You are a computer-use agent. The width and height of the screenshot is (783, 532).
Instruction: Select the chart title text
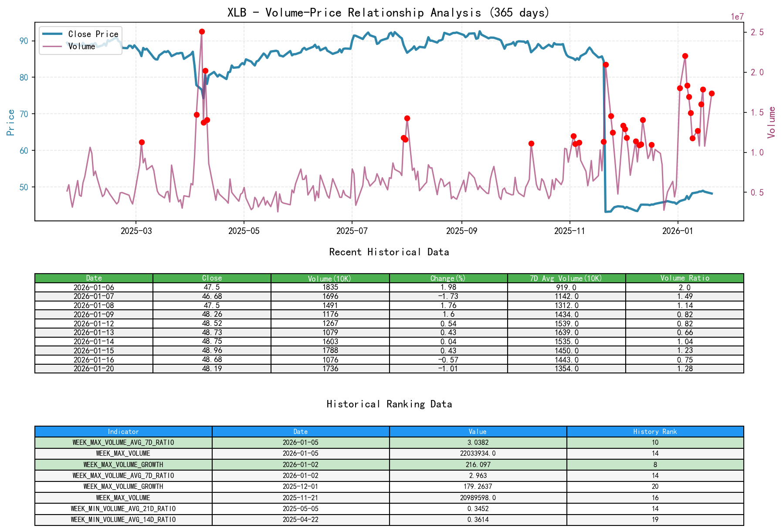pyautogui.click(x=387, y=13)
